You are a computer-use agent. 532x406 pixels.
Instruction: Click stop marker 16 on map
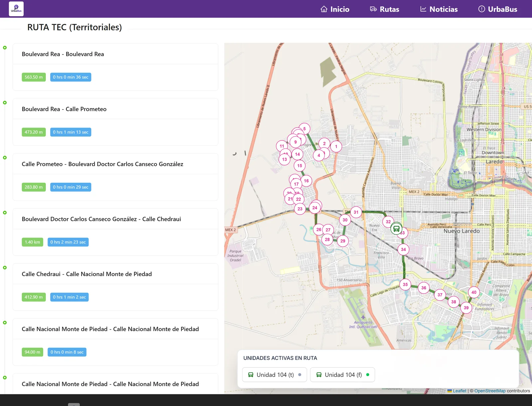click(x=306, y=181)
